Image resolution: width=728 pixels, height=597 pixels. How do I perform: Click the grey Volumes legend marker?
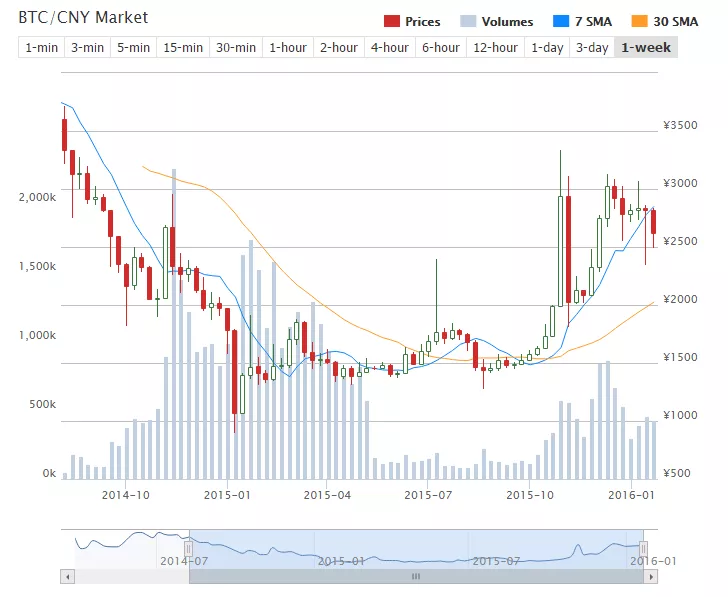(x=468, y=21)
